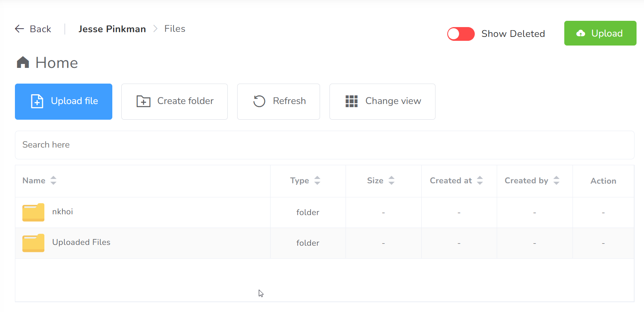Sort by Created by column arrows

click(x=556, y=181)
